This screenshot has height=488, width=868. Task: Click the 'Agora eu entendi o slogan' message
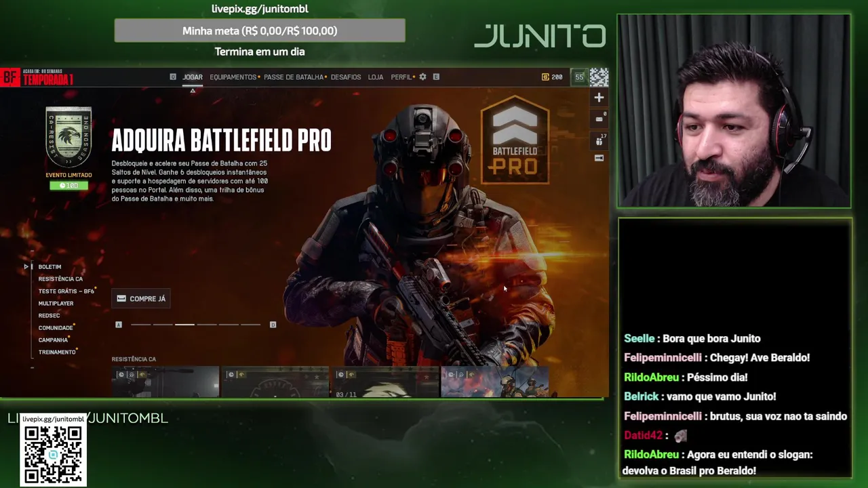[x=717, y=462]
